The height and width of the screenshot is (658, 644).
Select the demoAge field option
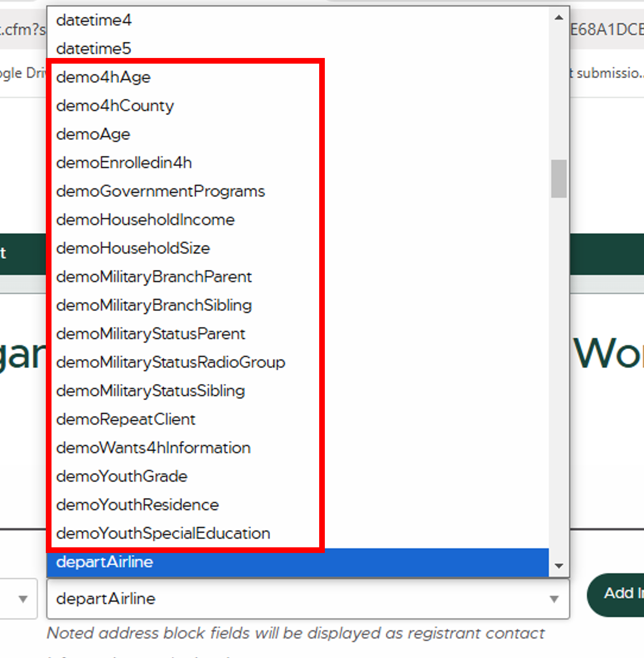pyautogui.click(x=93, y=134)
